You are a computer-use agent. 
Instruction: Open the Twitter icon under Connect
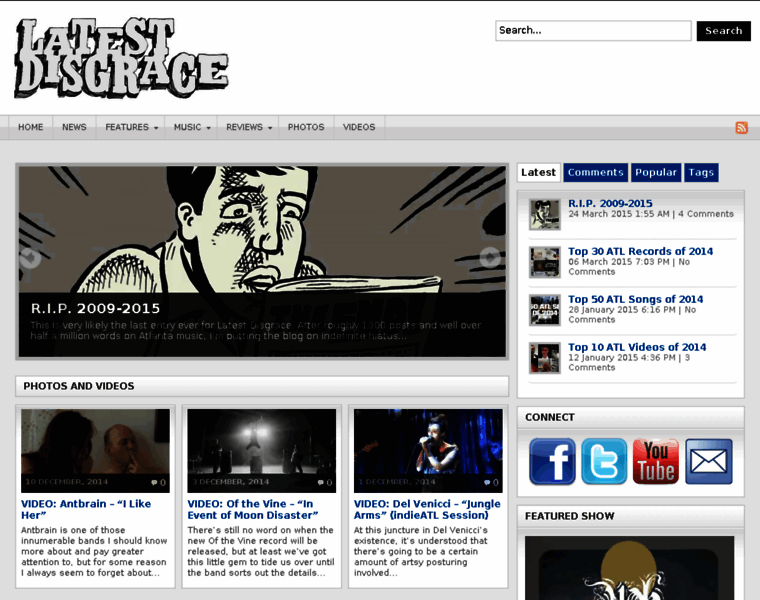pyautogui.click(x=604, y=462)
